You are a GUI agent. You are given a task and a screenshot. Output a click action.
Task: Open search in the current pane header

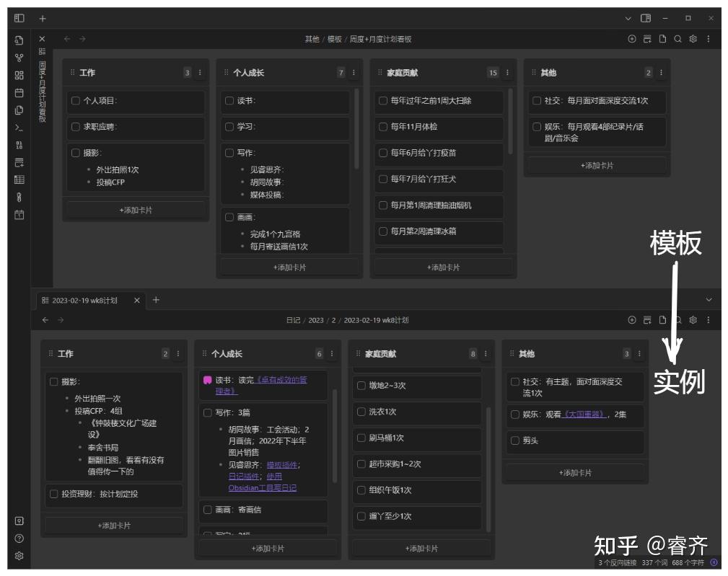tap(677, 38)
